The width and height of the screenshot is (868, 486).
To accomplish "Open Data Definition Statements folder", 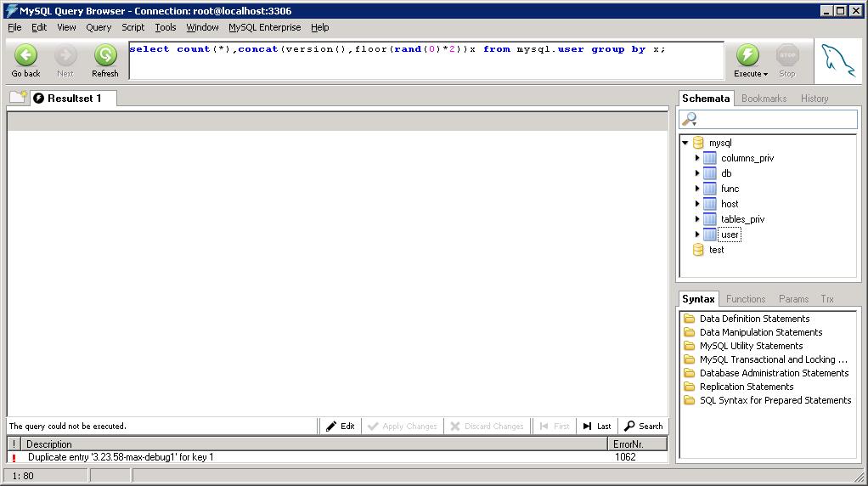I will pos(754,319).
